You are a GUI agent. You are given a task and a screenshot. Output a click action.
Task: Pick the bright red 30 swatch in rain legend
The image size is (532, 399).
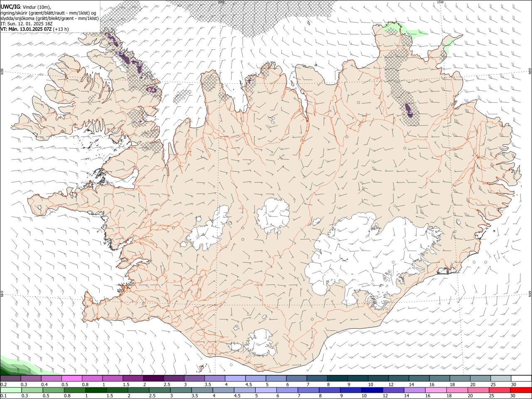[x=521, y=390]
